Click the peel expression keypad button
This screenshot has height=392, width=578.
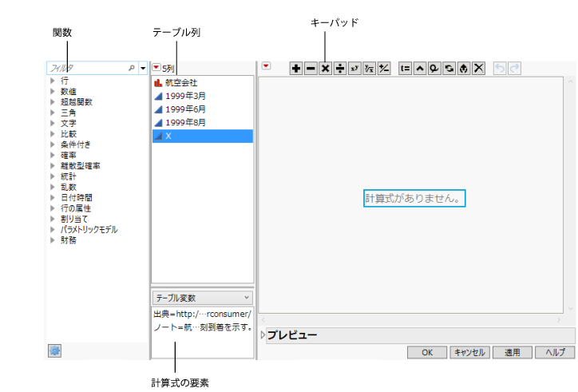tap(434, 68)
